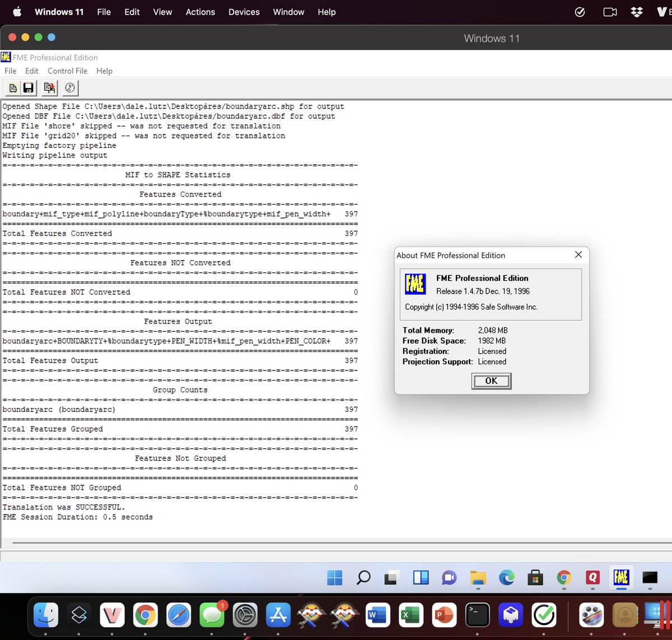The width and height of the screenshot is (672, 640).
Task: Open the Control File menu
Action: click(67, 71)
